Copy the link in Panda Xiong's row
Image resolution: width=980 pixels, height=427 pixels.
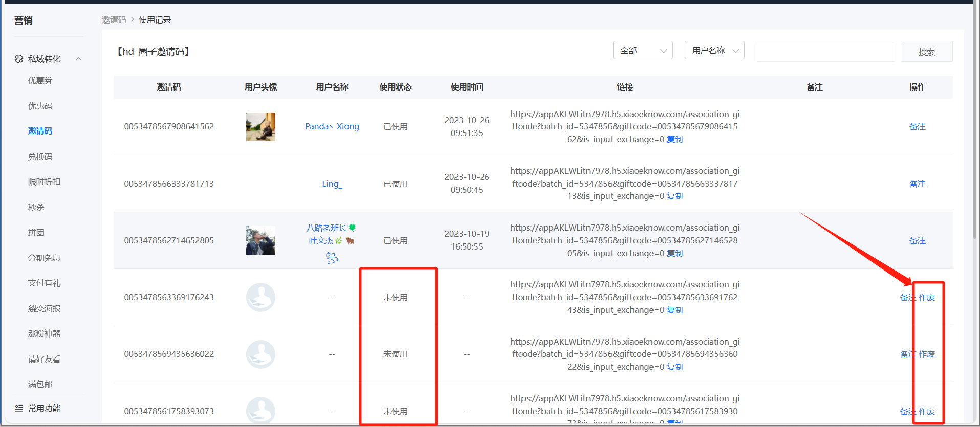point(674,139)
